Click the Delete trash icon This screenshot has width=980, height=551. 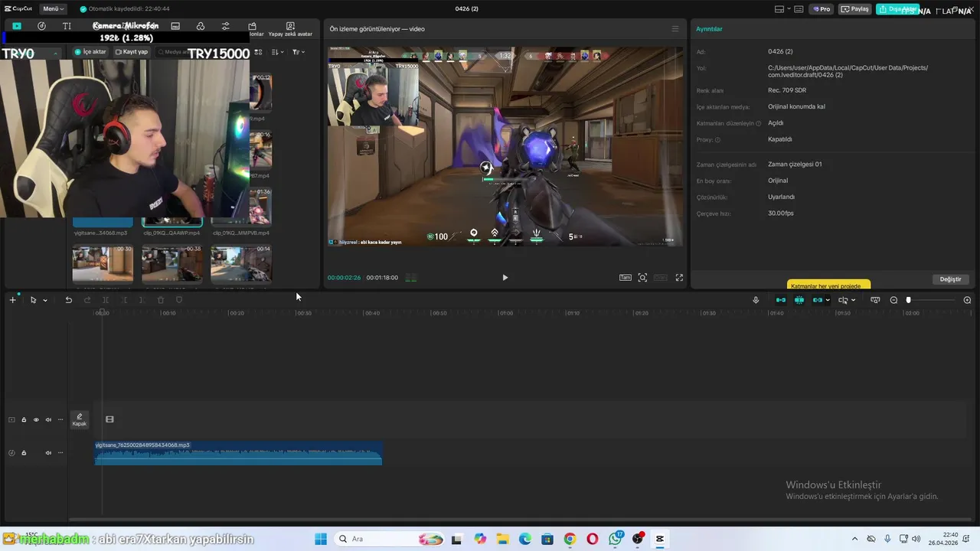tap(161, 300)
